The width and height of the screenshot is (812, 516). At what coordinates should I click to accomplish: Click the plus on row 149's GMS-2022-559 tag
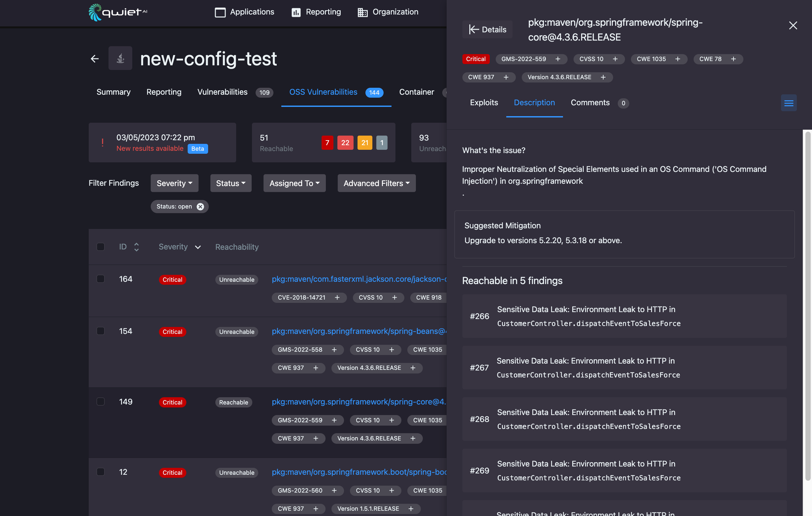(334, 420)
